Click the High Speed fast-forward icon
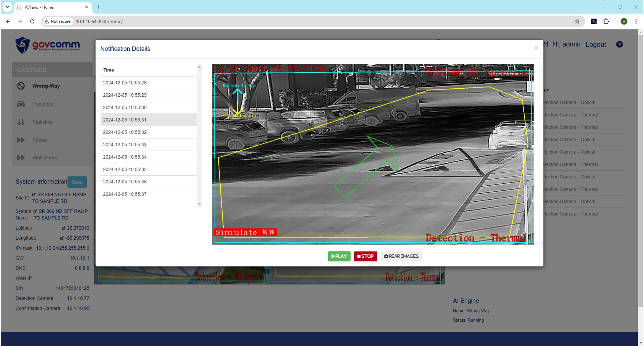This screenshot has width=644, height=346. click(21, 157)
